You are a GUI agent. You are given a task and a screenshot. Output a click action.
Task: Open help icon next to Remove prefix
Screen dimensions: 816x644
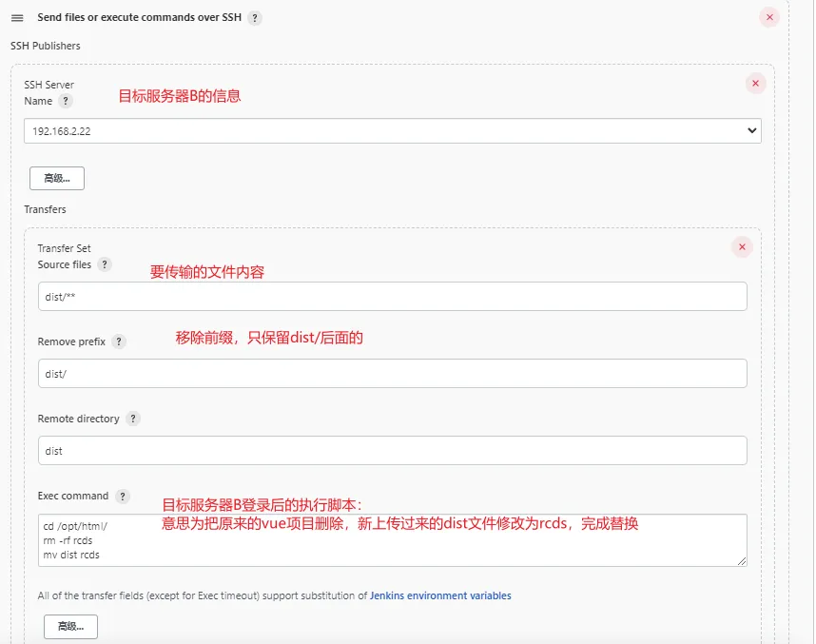point(119,342)
